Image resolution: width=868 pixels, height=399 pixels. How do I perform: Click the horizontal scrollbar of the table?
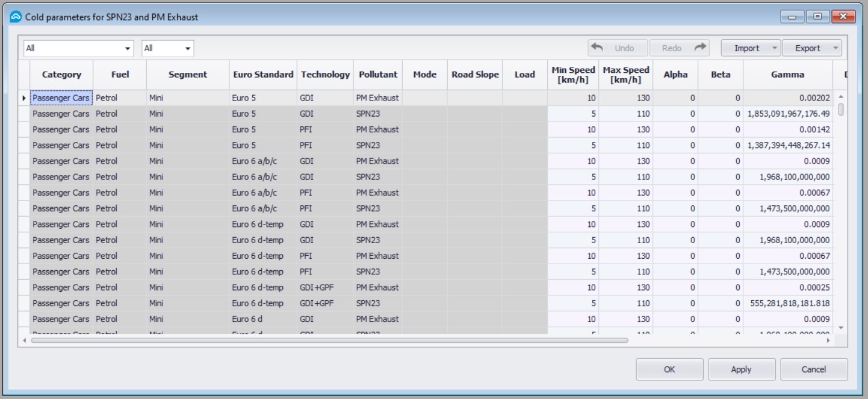coord(329,341)
